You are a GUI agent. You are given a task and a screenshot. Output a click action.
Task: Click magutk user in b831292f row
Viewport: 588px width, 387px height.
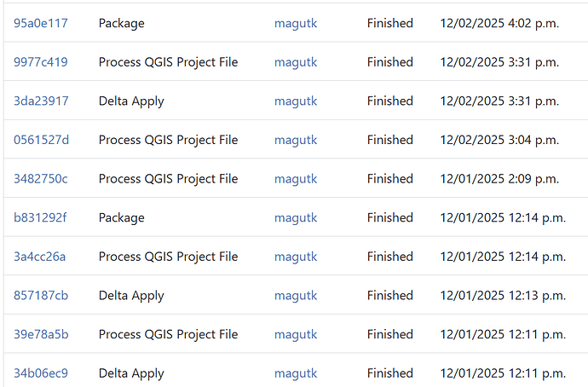pos(296,217)
